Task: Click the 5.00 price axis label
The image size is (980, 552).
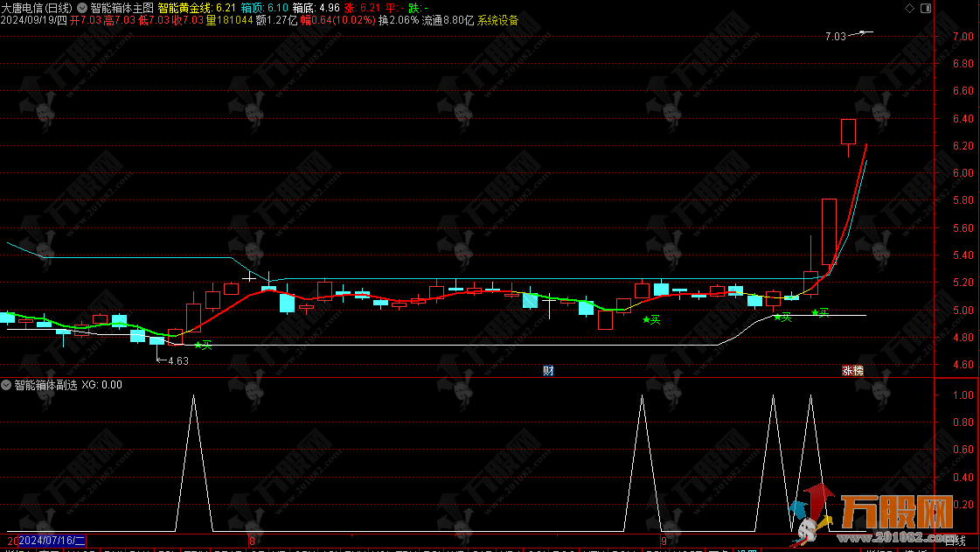Action: tap(963, 310)
